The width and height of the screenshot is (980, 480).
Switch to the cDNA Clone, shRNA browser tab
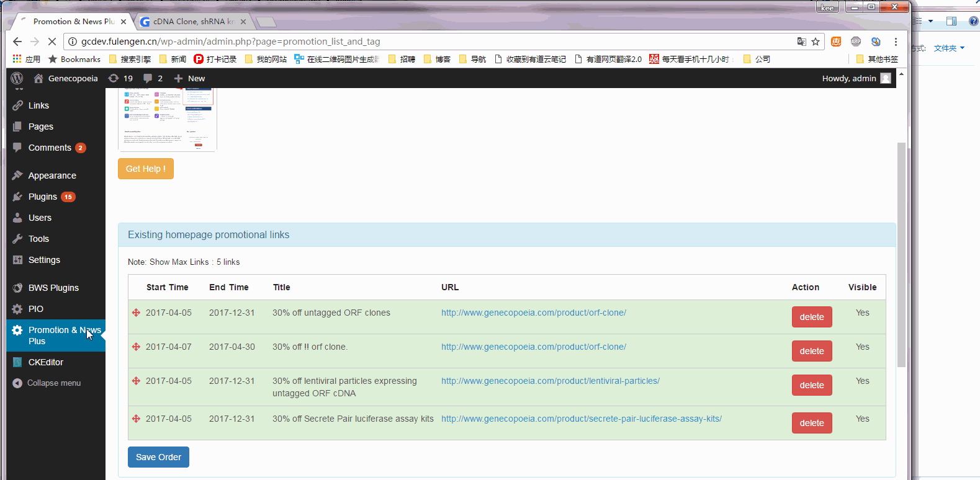pos(192,22)
